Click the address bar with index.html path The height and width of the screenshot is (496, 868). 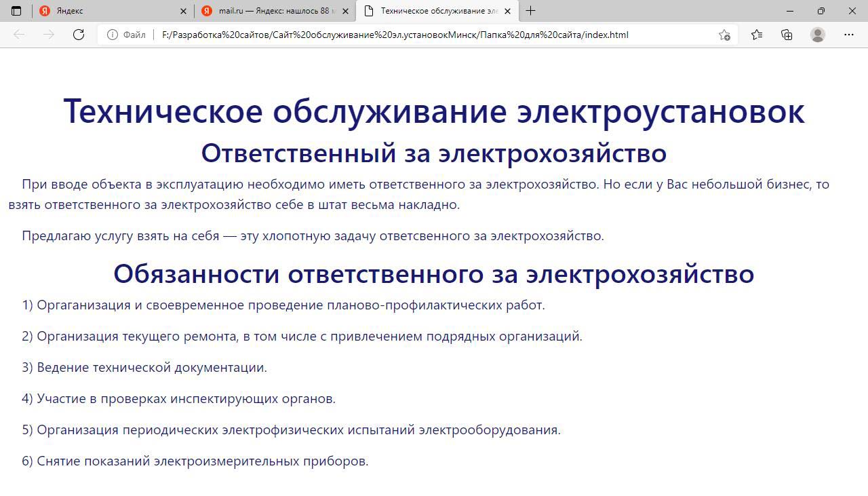pyautogui.click(x=395, y=35)
